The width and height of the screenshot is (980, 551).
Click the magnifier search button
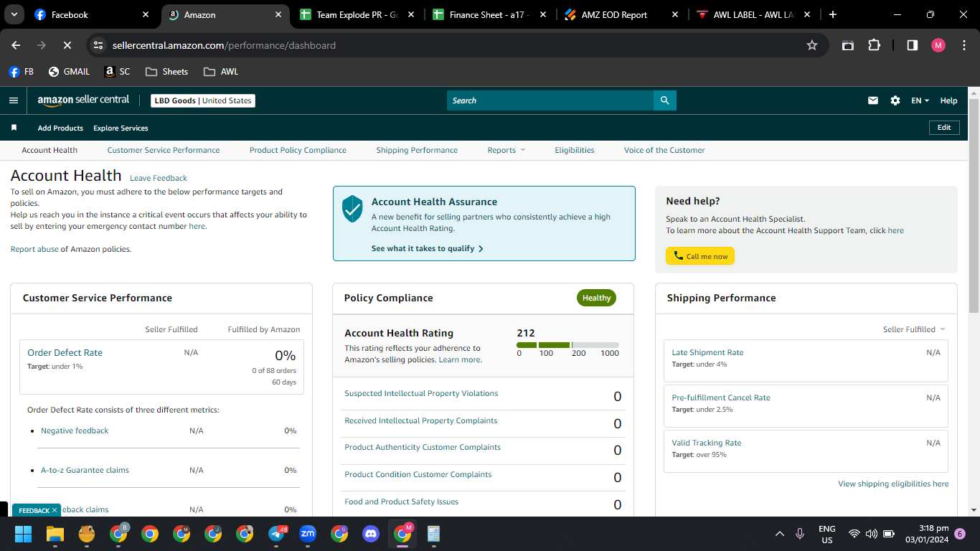pos(665,100)
